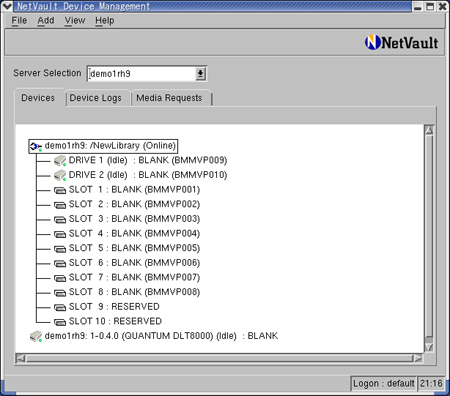This screenshot has height=396, width=450.
Task: Click the SLOT 5 slot icon
Action: [x=60, y=249]
